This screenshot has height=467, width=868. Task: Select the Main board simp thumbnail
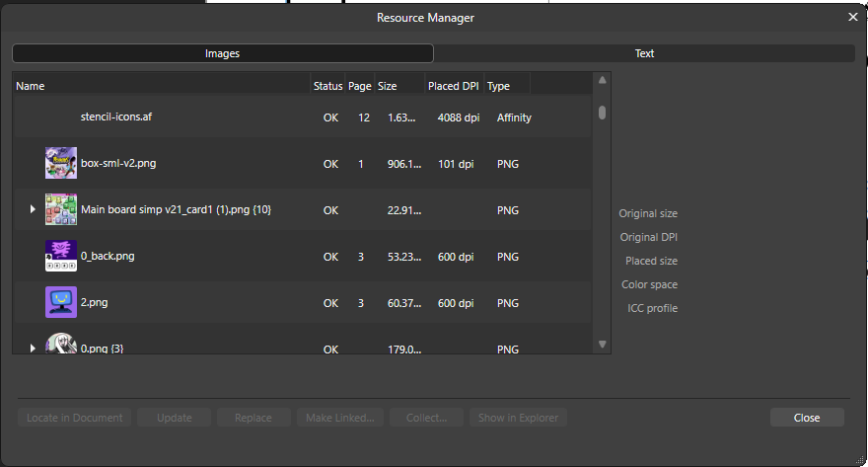click(x=61, y=209)
